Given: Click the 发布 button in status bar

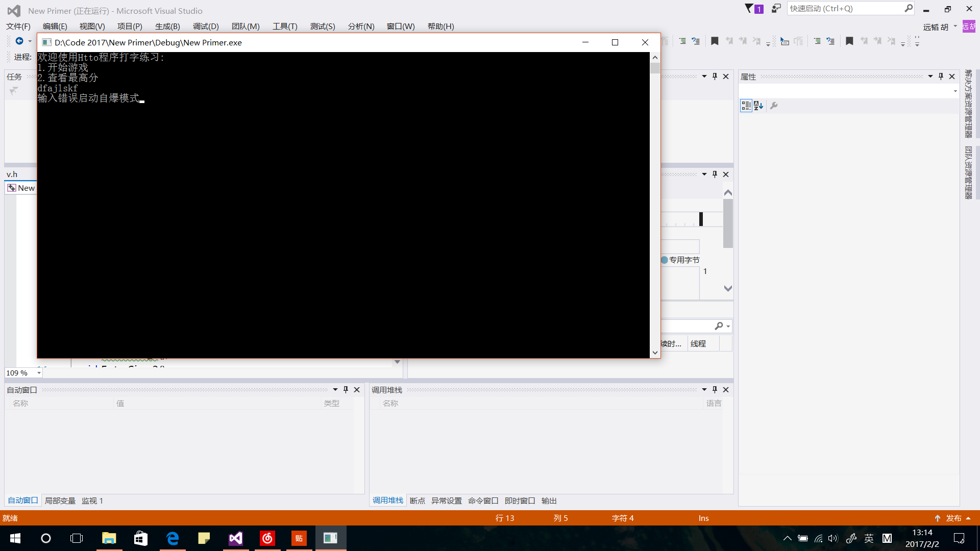Looking at the screenshot, I should tap(953, 518).
